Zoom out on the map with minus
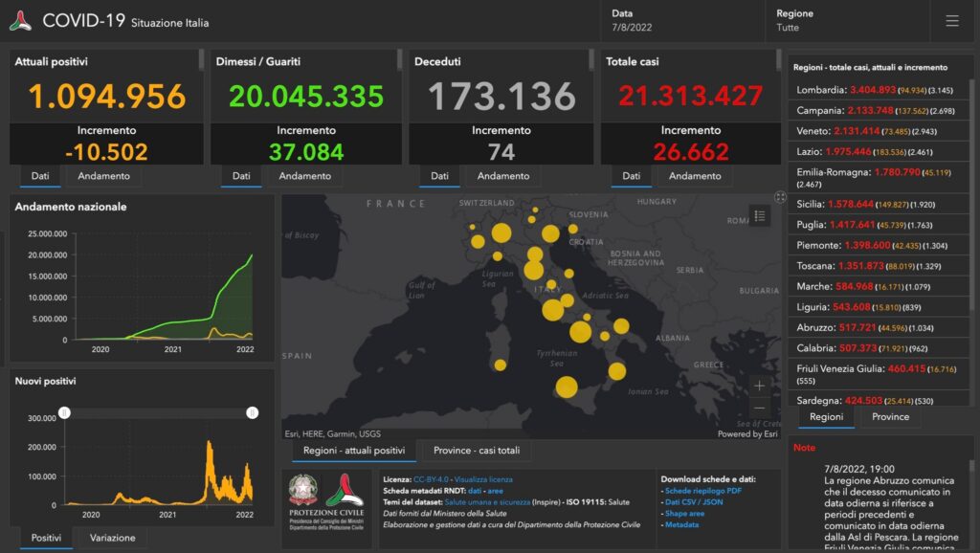 tap(759, 408)
